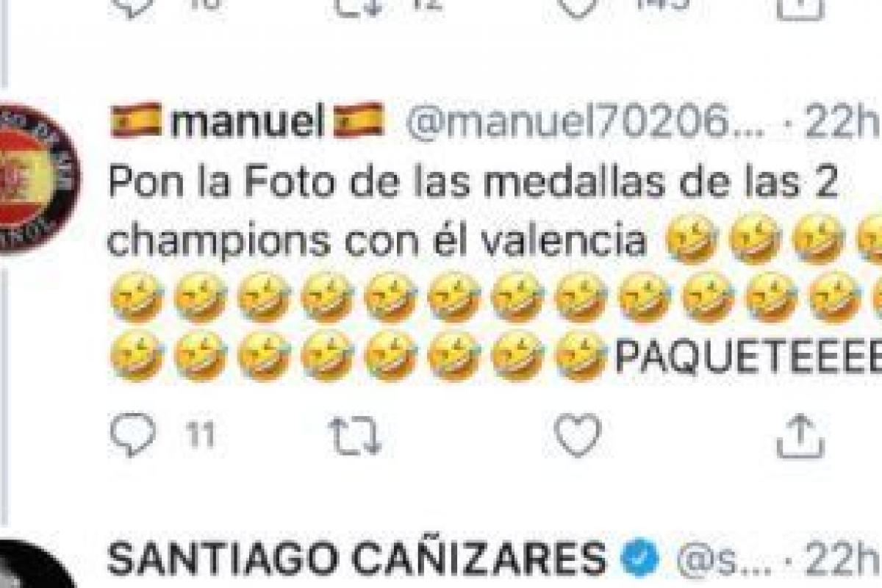
Task: Open the @manuel70206 handle
Action: 585,121
